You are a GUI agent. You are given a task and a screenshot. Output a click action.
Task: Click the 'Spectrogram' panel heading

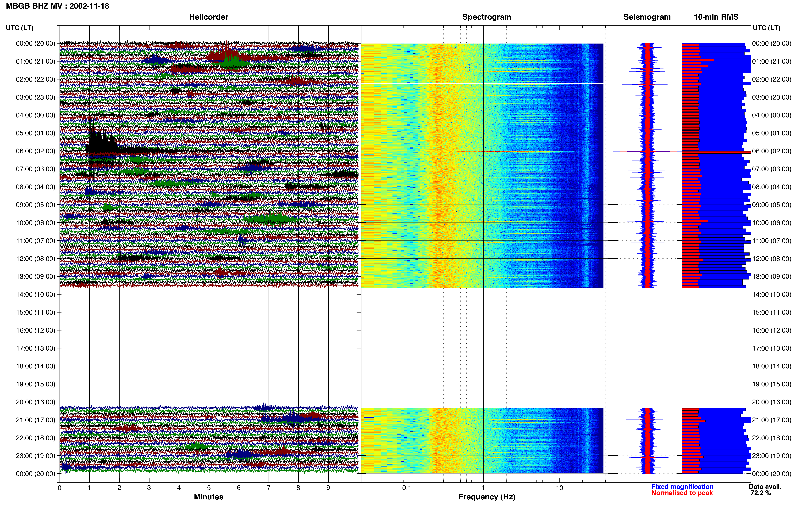tap(487, 17)
